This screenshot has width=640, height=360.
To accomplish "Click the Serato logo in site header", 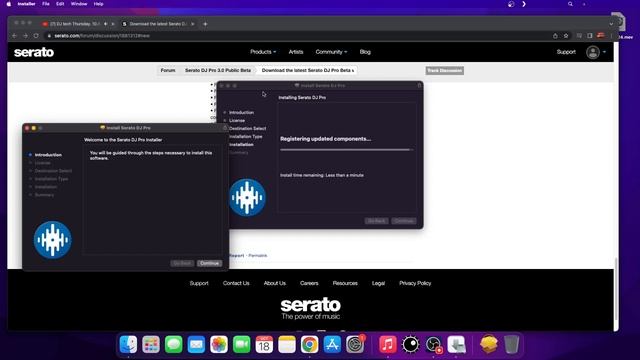I will coord(34,52).
